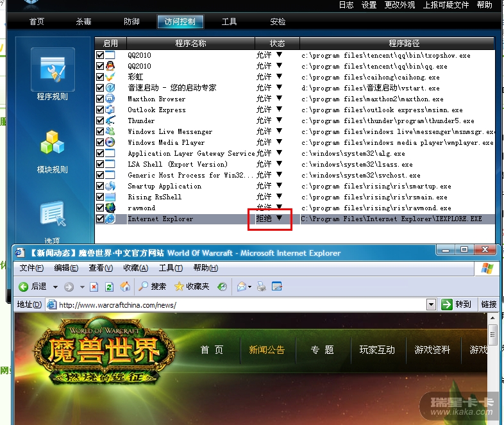Click the Windows Live Messenger icon
This screenshot has width=504, height=425.
click(110, 131)
